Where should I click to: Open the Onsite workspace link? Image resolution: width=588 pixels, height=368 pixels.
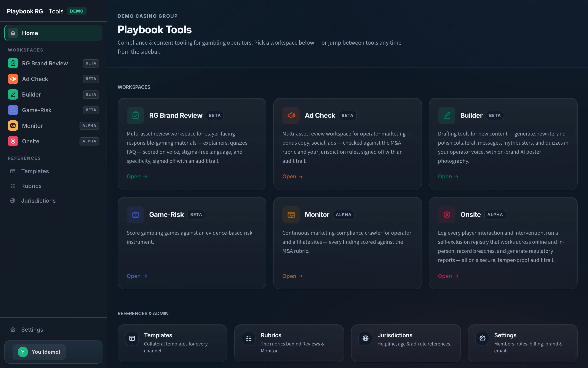(448, 276)
